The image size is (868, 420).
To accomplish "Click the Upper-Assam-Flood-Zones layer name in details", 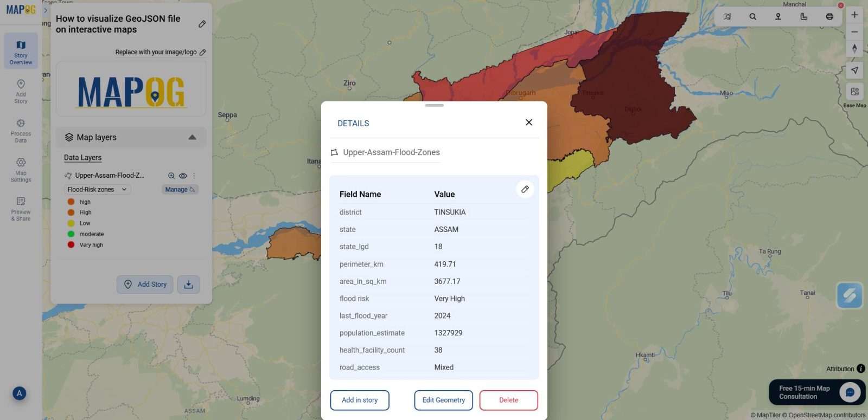I will click(391, 152).
